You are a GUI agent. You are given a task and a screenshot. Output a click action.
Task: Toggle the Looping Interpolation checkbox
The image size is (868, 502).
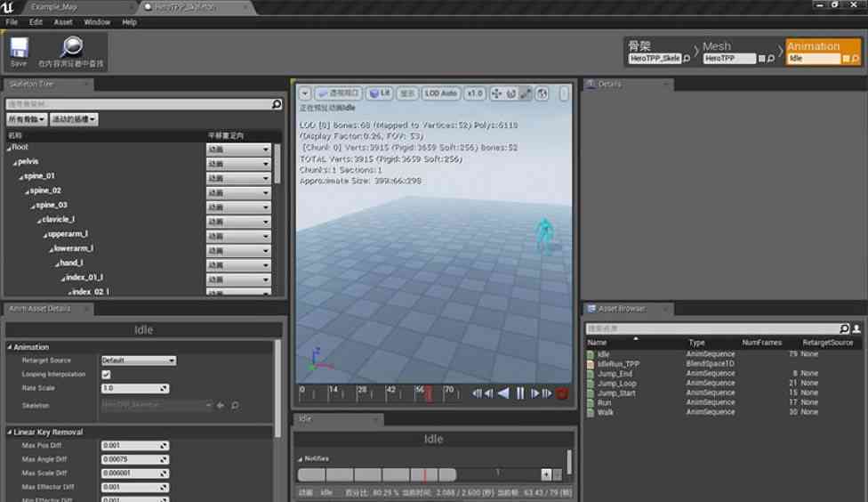coord(107,375)
